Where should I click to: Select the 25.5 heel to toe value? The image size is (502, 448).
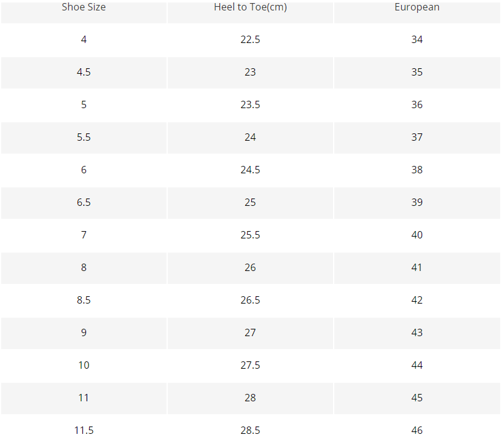click(x=250, y=235)
